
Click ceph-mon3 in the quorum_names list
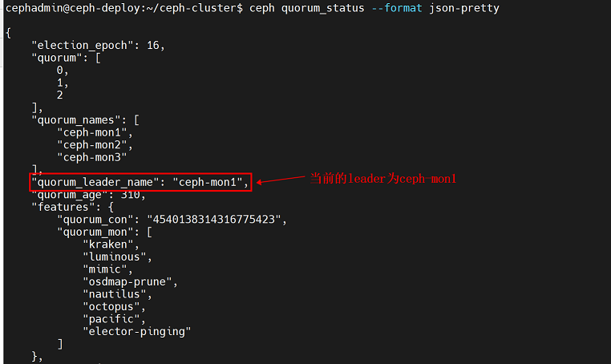point(94,157)
